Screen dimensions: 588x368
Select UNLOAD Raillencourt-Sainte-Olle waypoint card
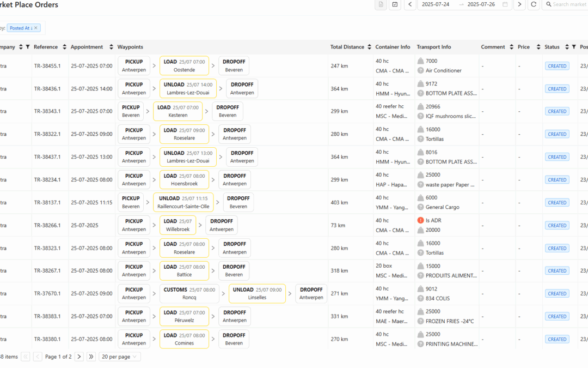[x=183, y=202]
